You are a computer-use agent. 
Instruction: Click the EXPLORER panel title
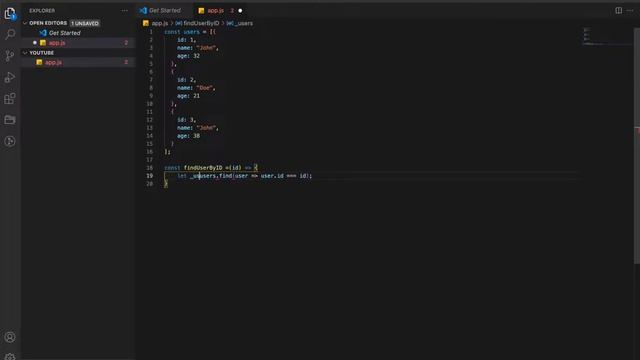pyautogui.click(x=42, y=11)
